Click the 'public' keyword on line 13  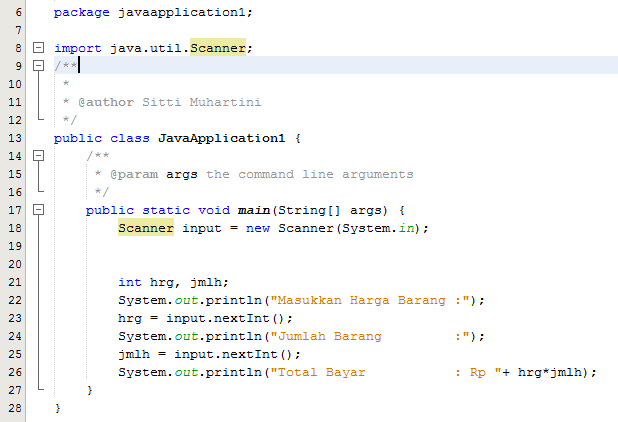point(78,138)
